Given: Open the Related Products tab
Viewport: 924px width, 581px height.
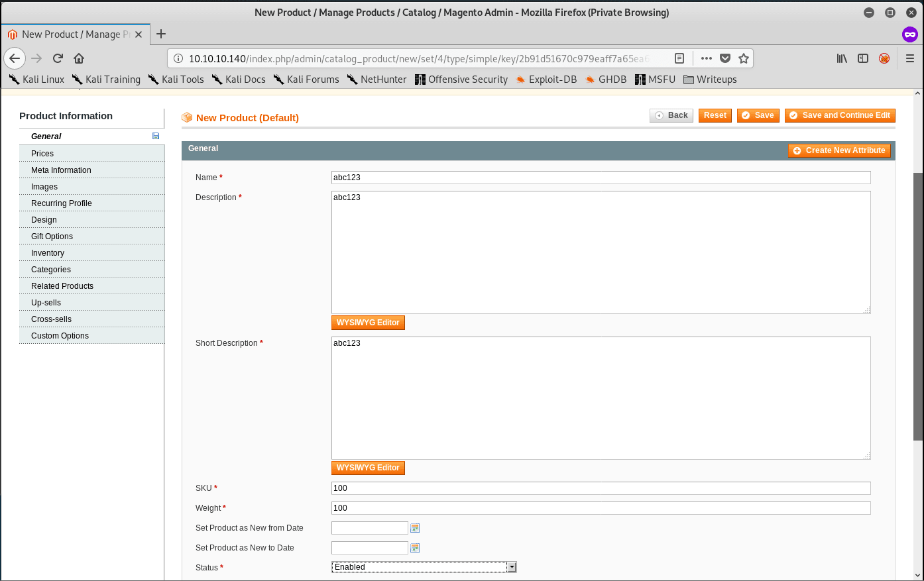Looking at the screenshot, I should point(91,286).
